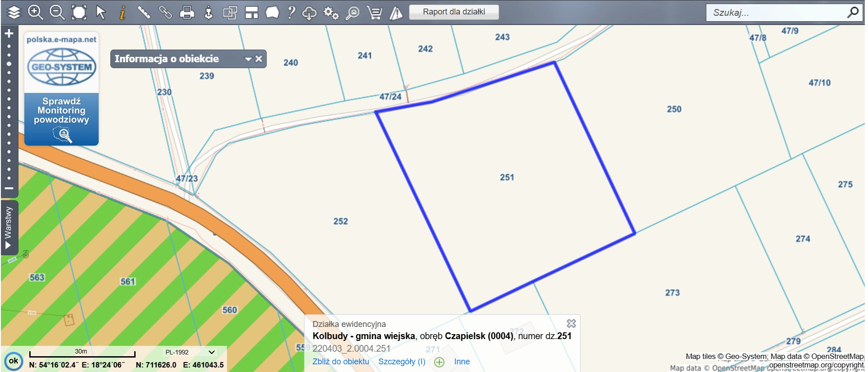Expand the Warstwy side panel
Screen dimensions: 868x372
click(8, 227)
